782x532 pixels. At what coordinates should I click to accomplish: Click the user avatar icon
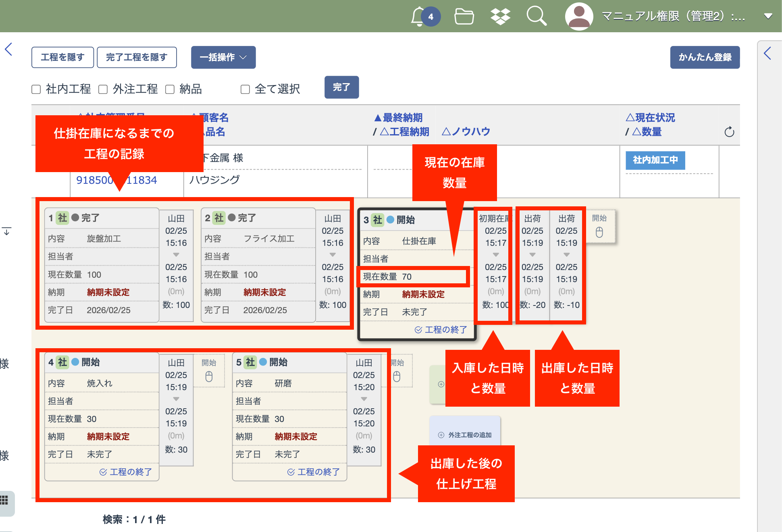point(579,17)
